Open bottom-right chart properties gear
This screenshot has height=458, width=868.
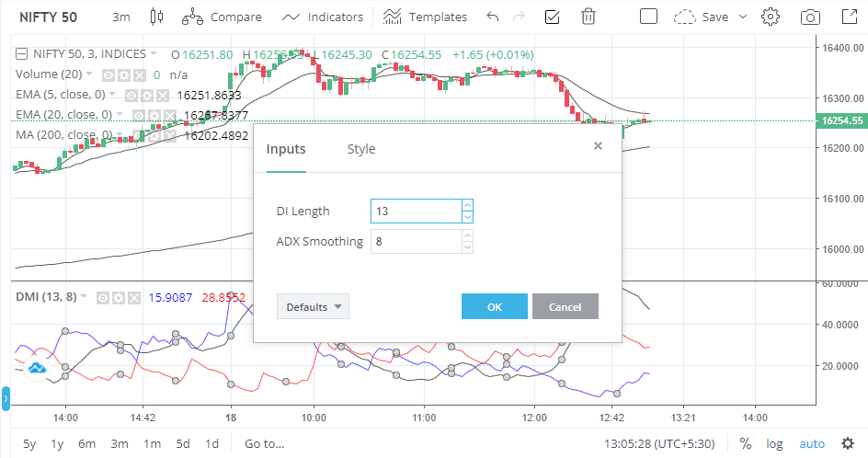click(x=848, y=443)
